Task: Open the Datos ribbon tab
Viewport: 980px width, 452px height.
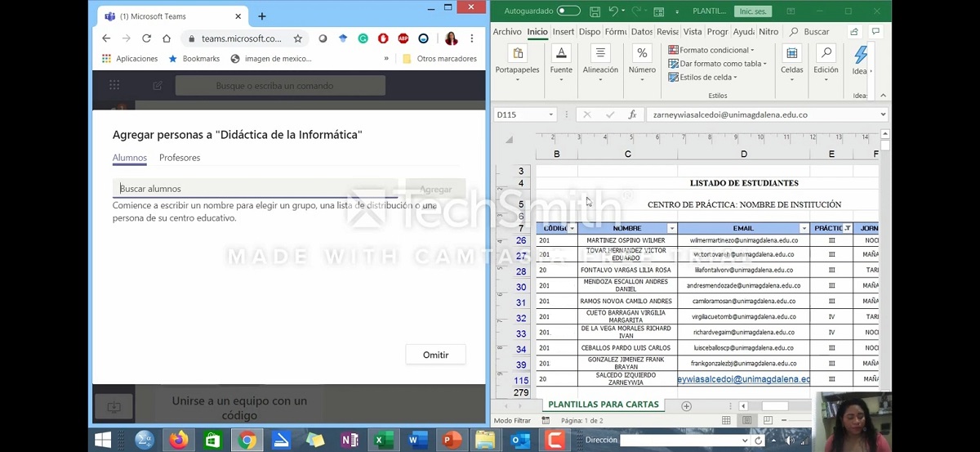Action: 642,32
